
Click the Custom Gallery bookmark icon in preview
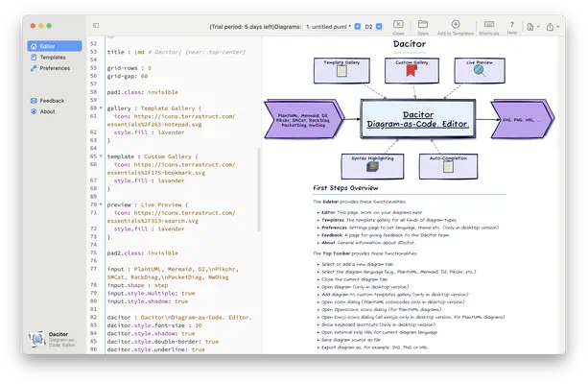412,71
